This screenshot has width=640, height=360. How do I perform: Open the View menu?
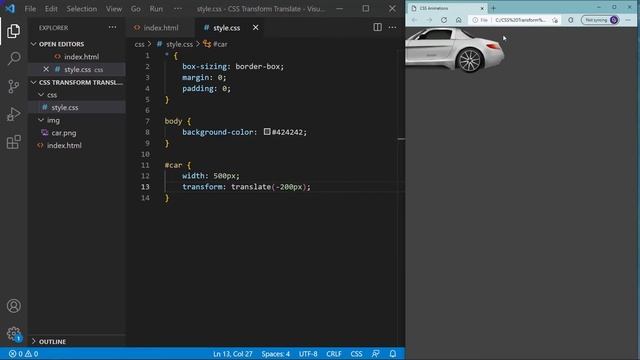pyautogui.click(x=114, y=9)
